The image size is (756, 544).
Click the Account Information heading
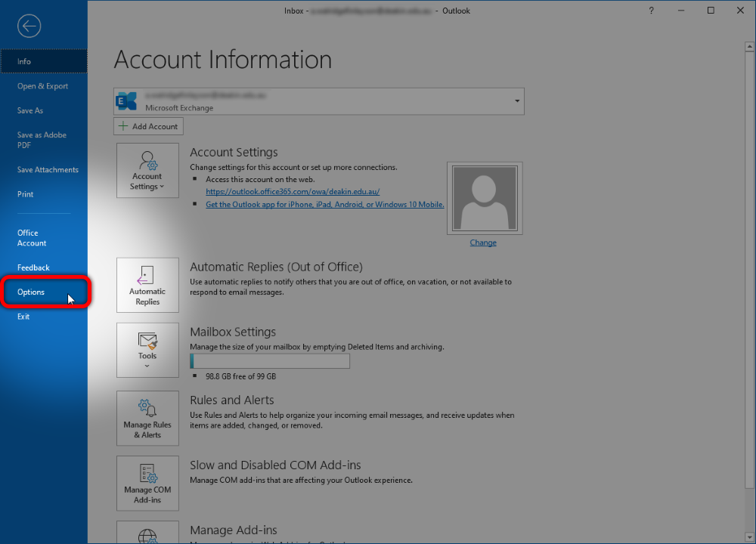point(223,60)
